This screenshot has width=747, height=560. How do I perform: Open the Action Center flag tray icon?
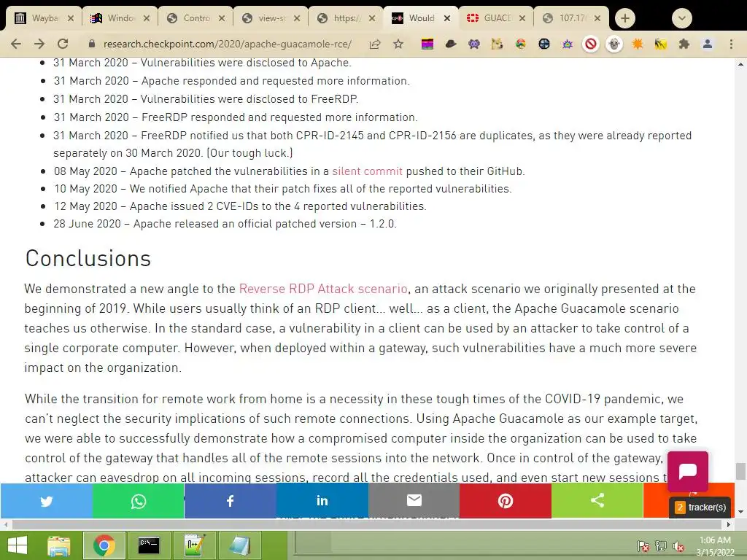tap(643, 546)
